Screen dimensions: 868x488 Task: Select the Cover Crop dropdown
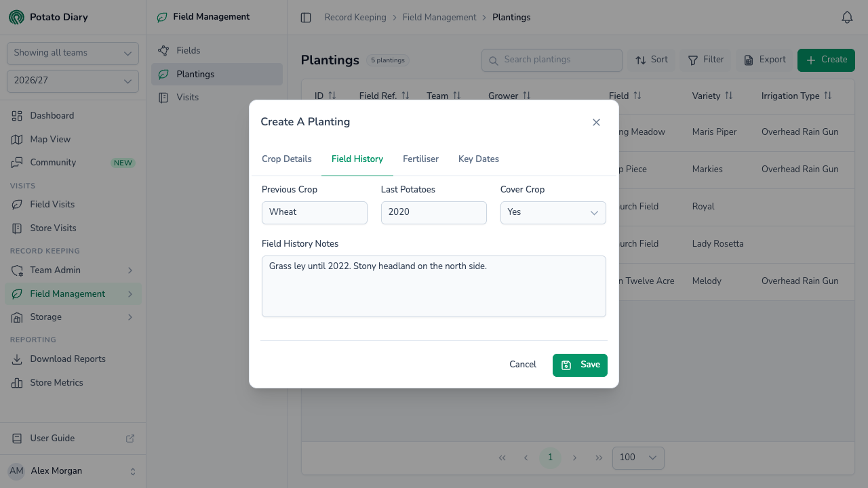point(553,212)
